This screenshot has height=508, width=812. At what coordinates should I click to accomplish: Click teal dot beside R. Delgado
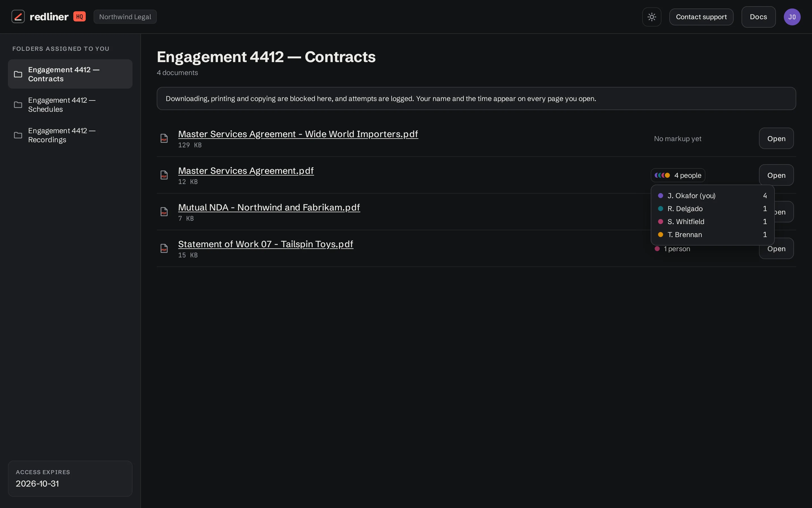660,209
